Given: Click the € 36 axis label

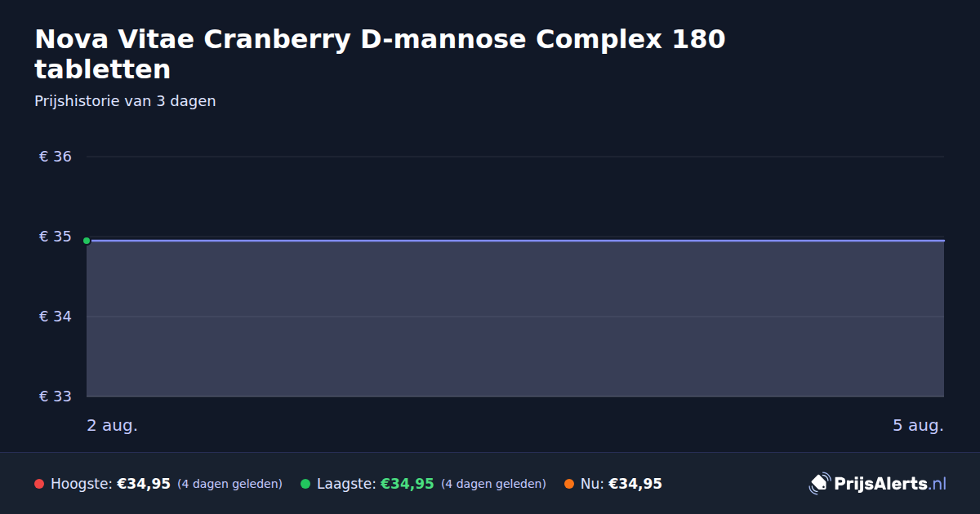Looking at the screenshot, I should pyautogui.click(x=56, y=157).
